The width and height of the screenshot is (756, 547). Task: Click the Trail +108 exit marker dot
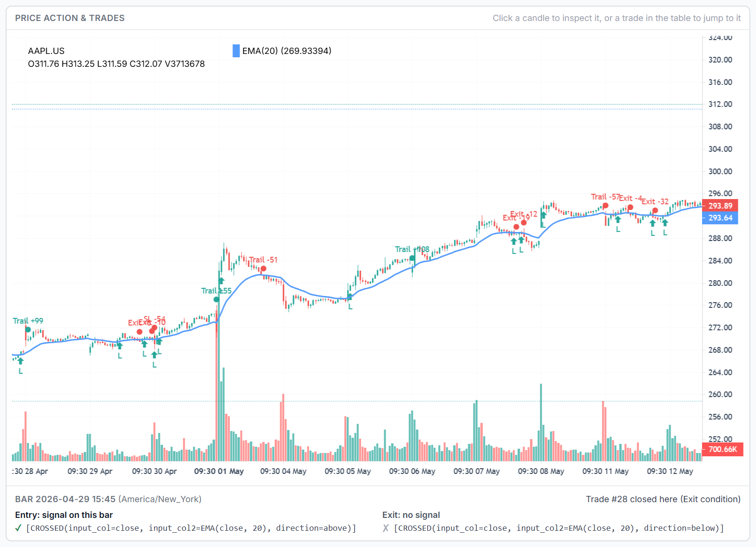412,258
